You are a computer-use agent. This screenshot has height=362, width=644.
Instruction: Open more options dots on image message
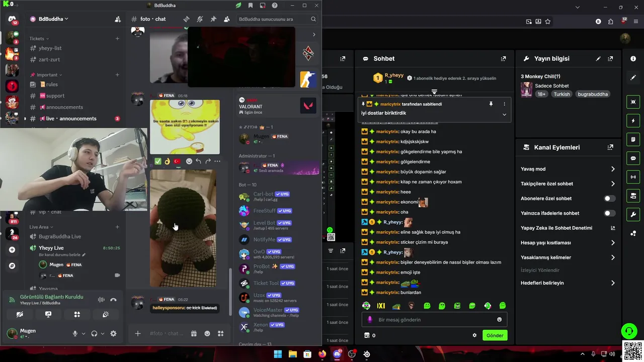pos(217,161)
